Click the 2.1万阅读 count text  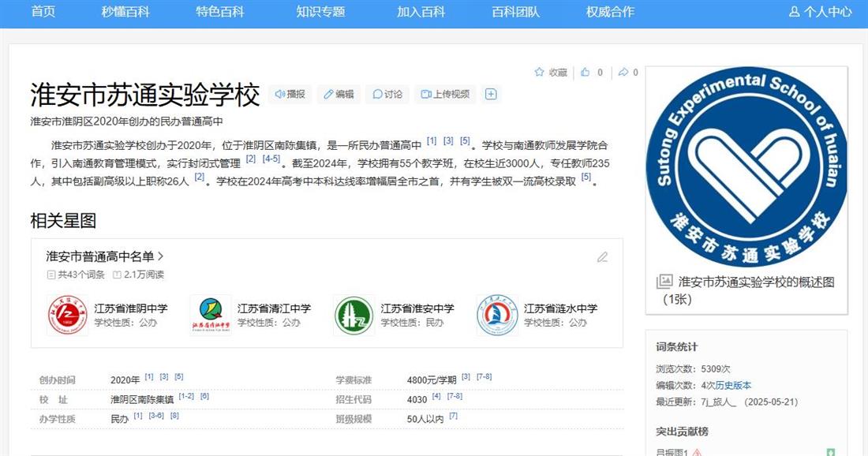click(x=144, y=275)
